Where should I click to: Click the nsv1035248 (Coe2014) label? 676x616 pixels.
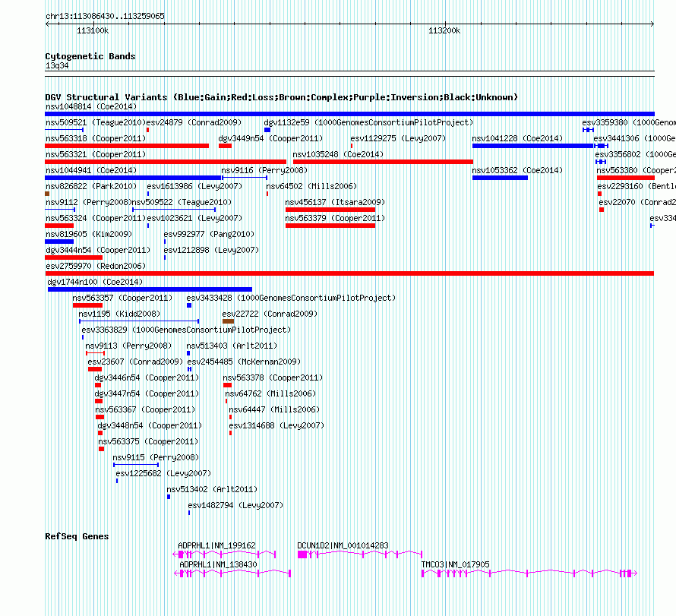338,154
